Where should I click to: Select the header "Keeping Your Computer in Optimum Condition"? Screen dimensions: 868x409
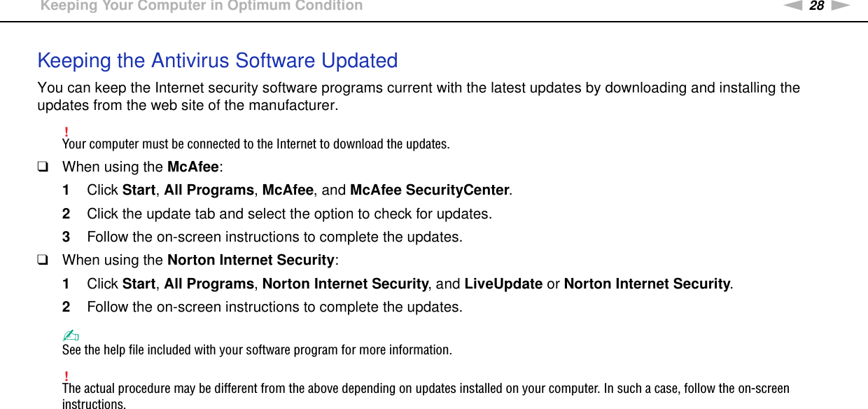pos(202,6)
